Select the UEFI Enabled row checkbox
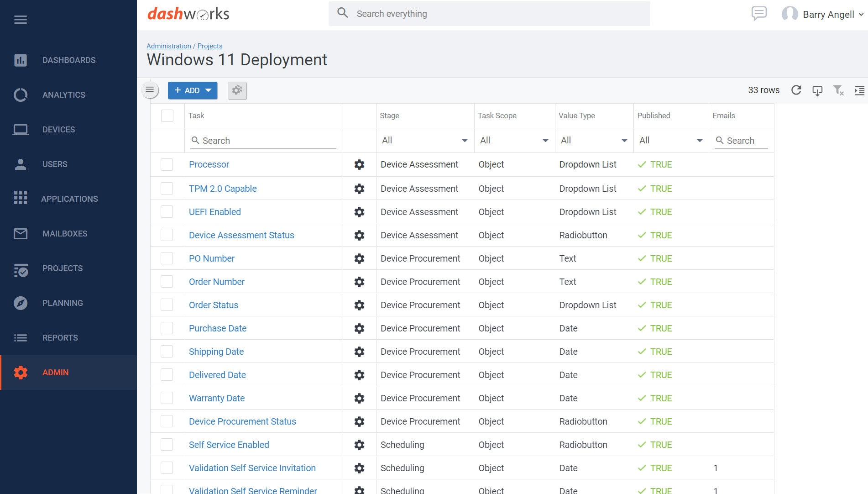The image size is (868, 494). [x=167, y=211]
